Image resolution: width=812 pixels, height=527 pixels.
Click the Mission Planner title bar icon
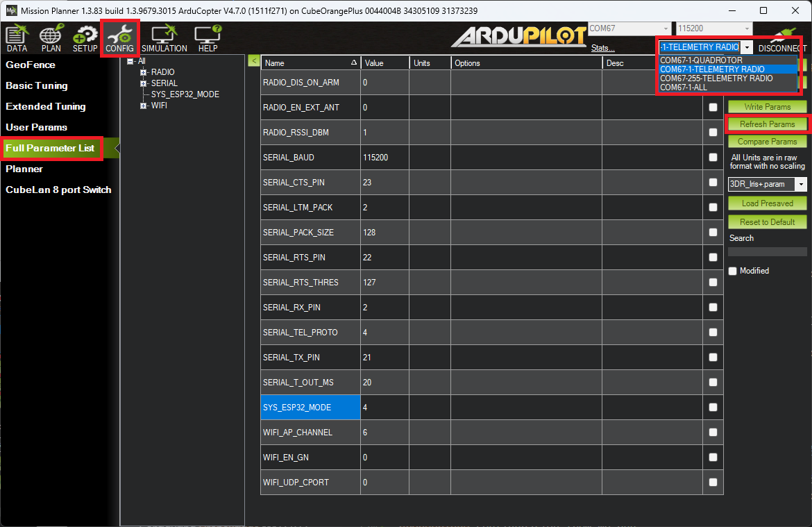click(x=11, y=10)
